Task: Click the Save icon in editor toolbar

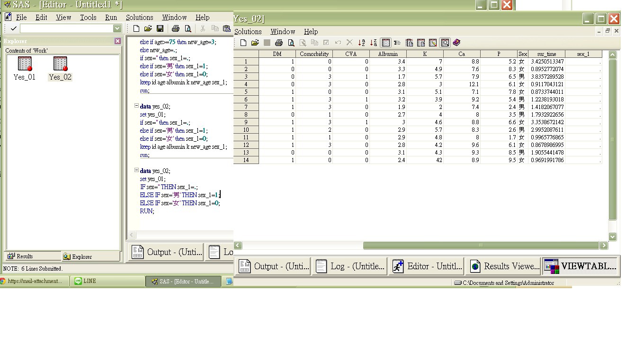Action: click(160, 29)
